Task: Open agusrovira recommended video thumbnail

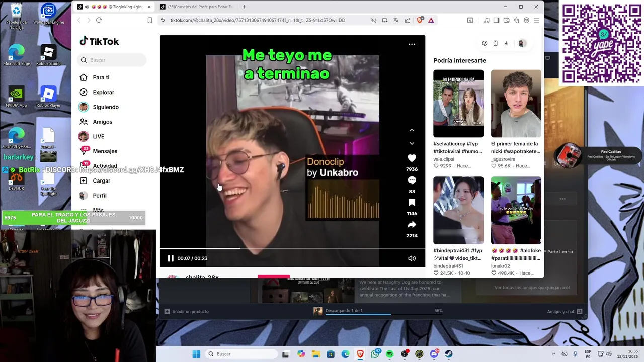Action: (x=516, y=104)
